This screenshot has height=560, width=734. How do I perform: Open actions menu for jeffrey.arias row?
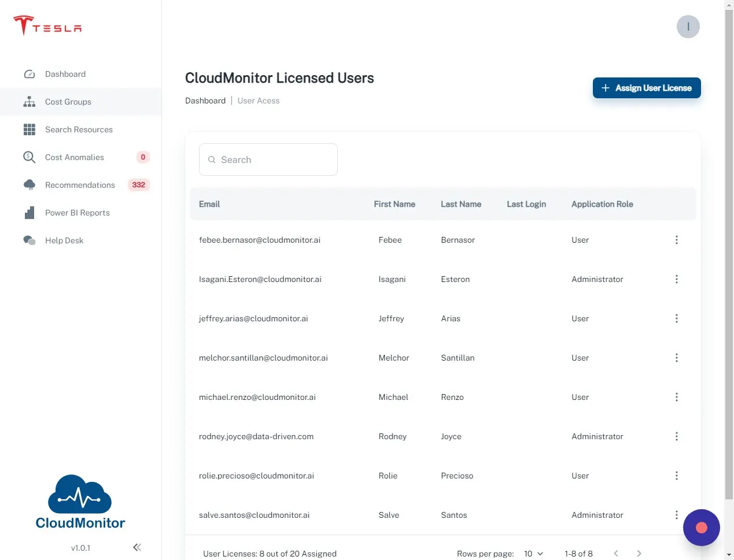pyautogui.click(x=677, y=318)
